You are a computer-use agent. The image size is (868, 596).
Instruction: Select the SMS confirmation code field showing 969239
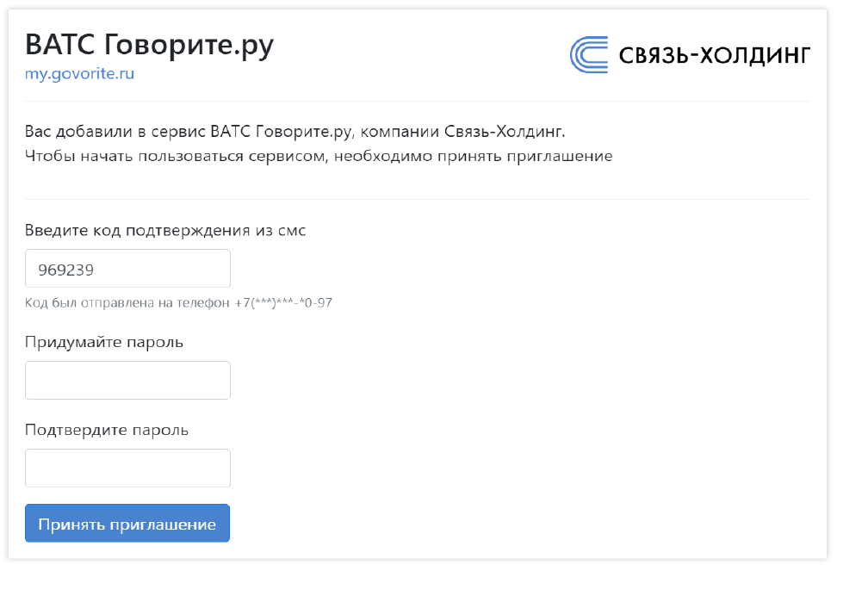(127, 268)
